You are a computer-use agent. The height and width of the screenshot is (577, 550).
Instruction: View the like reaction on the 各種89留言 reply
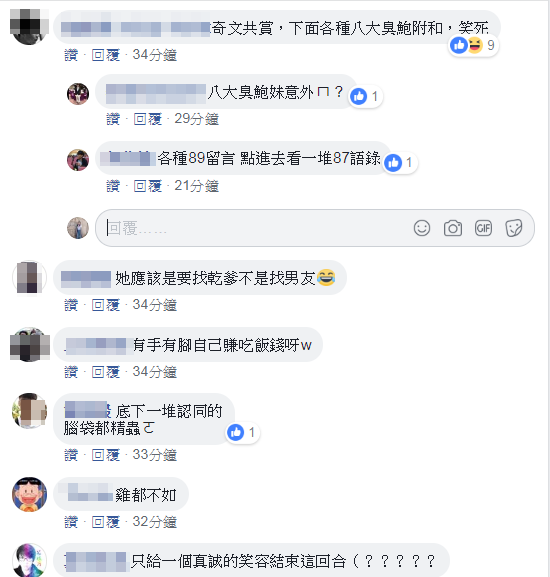pos(399,162)
